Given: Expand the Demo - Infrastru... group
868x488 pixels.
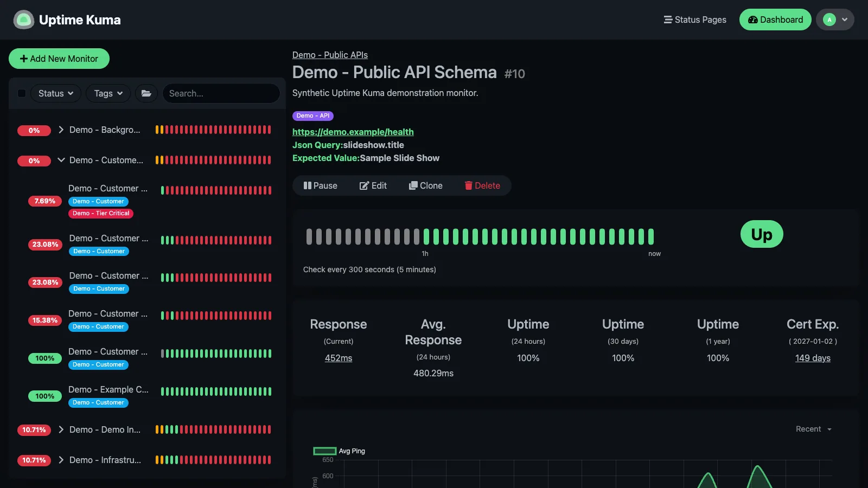Looking at the screenshot, I should click(61, 460).
